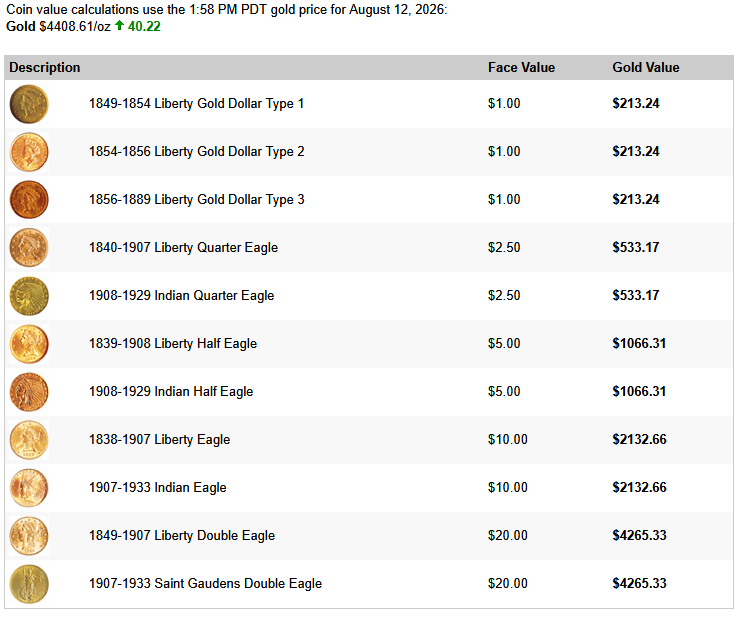Click the Liberty Gold Dollar Type 3 coin image
The height and width of the screenshot is (620, 742).
tap(29, 200)
